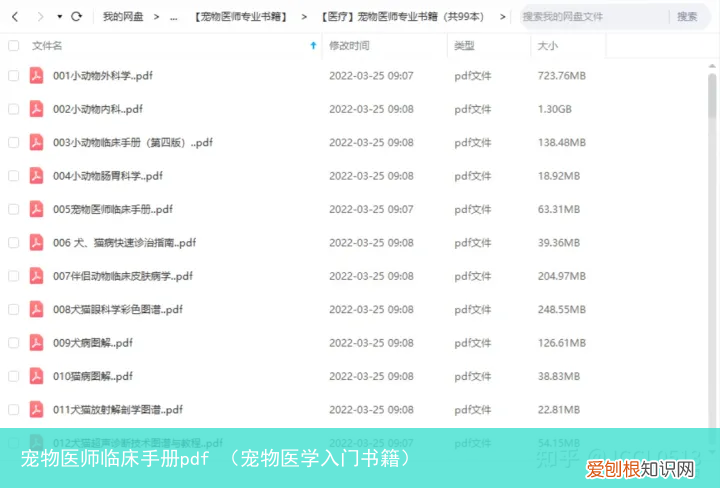Check the box for 008犬猫眼科学彩色图谱
Image resolution: width=720 pixels, height=488 pixels.
13,309
